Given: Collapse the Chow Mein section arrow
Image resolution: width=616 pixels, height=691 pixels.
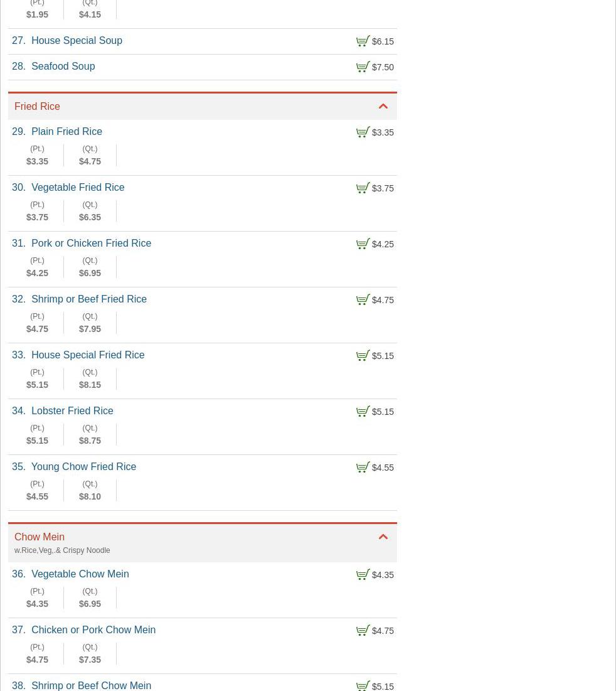Looking at the screenshot, I should pos(383,537).
